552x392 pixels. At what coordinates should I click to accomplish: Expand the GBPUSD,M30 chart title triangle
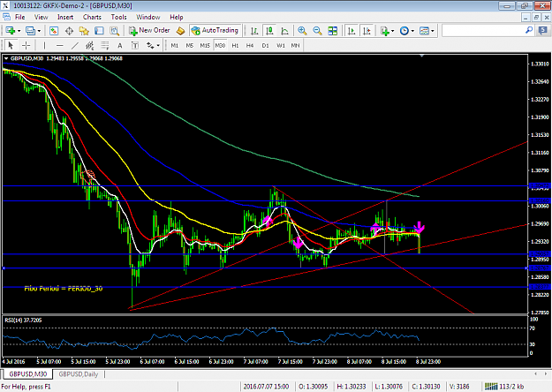tap(6, 58)
